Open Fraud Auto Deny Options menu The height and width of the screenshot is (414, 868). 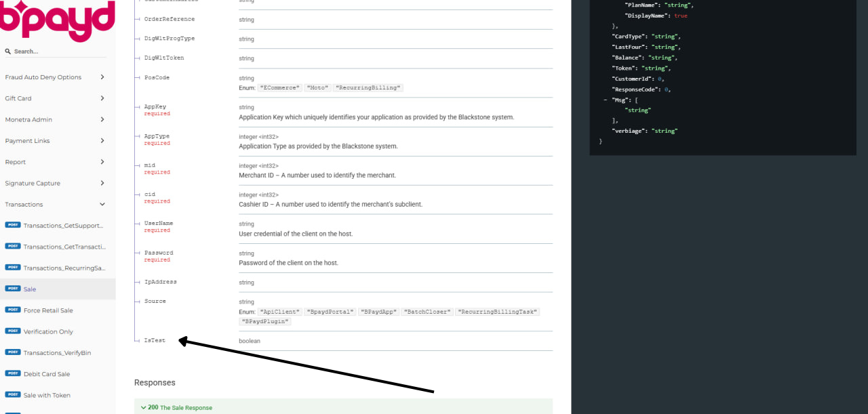[43, 77]
